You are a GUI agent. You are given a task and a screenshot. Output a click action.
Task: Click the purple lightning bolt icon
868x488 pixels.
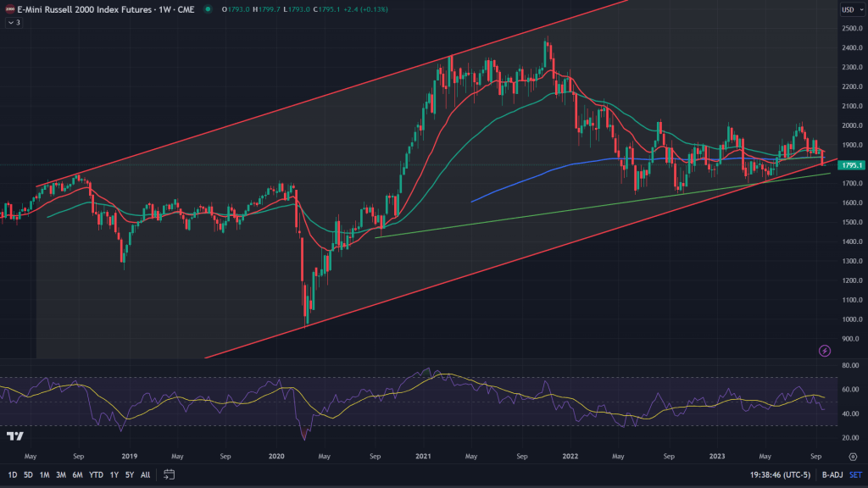click(825, 351)
